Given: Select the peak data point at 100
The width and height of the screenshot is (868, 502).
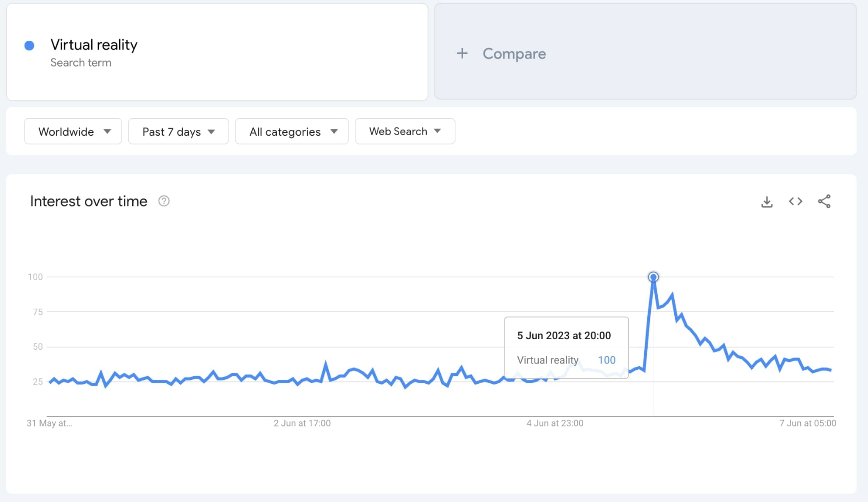Looking at the screenshot, I should pyautogui.click(x=653, y=277).
